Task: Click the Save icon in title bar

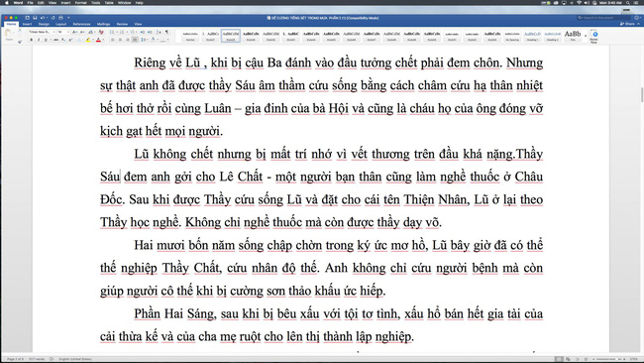Action: (x=35, y=18)
